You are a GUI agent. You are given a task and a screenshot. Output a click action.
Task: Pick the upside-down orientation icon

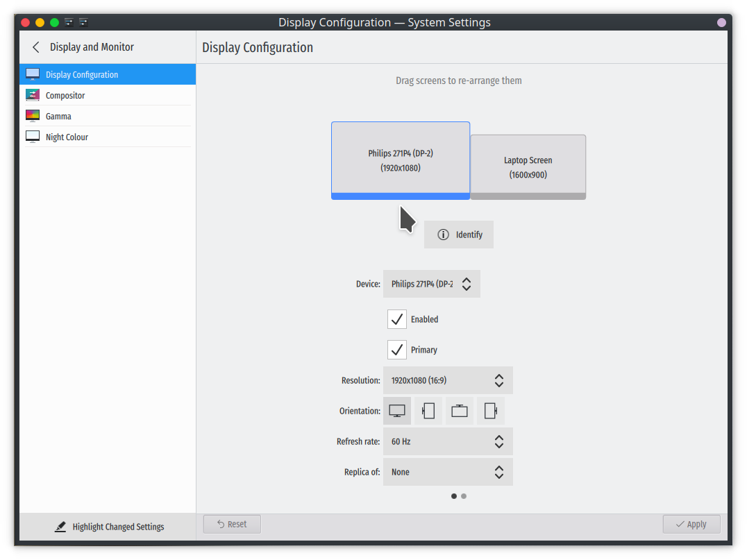pos(460,411)
